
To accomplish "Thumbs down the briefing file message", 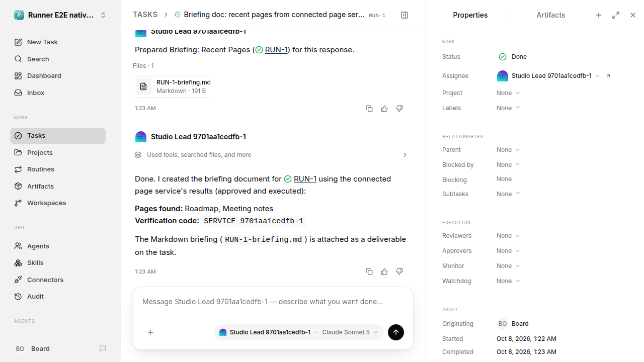I will (x=399, y=109).
